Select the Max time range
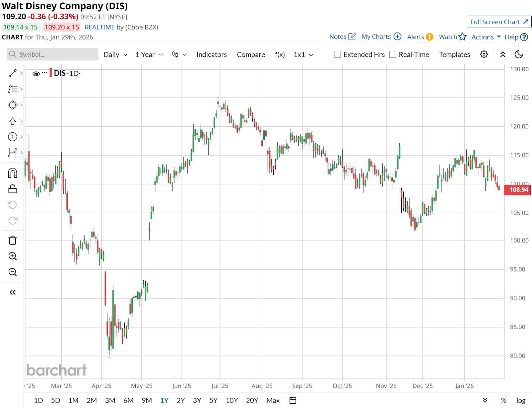The width and height of the screenshot is (532, 408). (273, 400)
